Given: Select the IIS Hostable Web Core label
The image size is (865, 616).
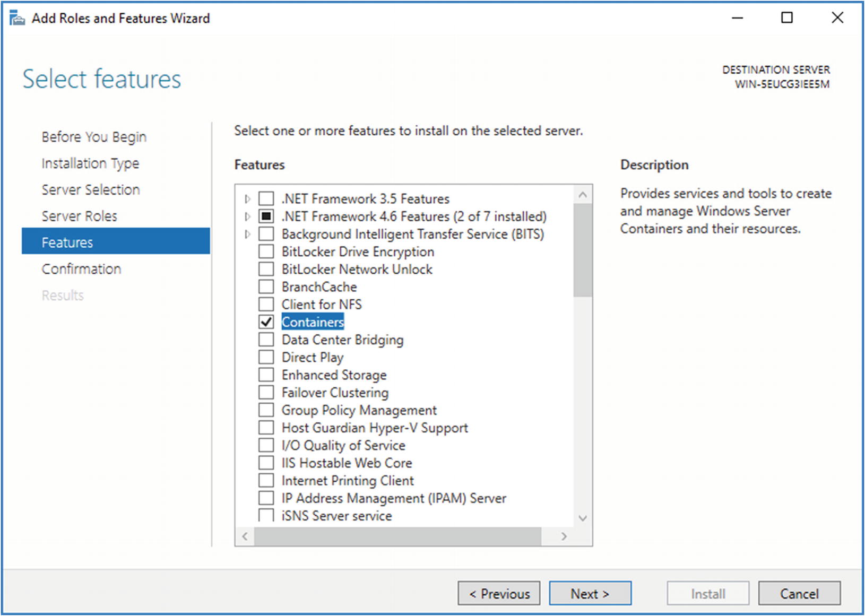Looking at the screenshot, I should pos(347,463).
